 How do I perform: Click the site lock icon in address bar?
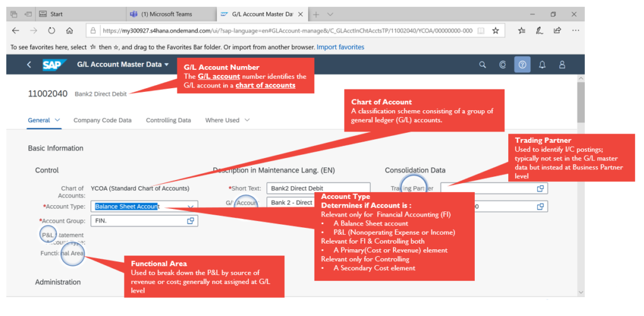[93, 30]
